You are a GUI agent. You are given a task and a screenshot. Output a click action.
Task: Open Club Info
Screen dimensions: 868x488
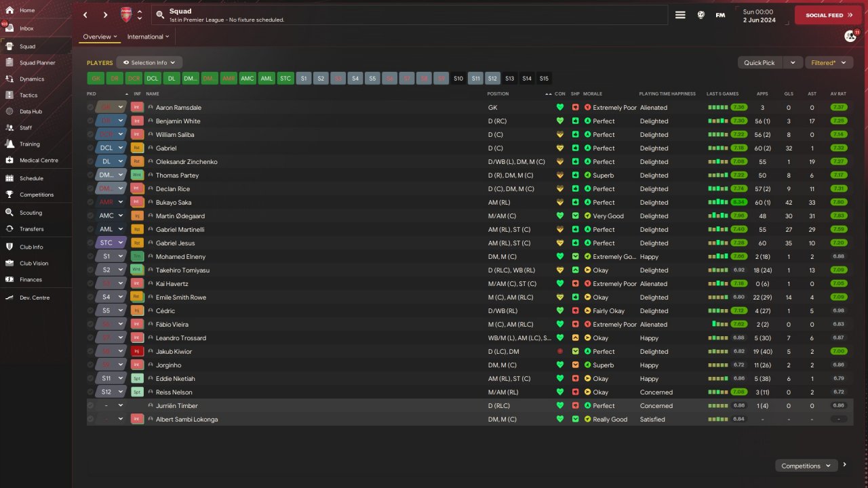tap(31, 247)
